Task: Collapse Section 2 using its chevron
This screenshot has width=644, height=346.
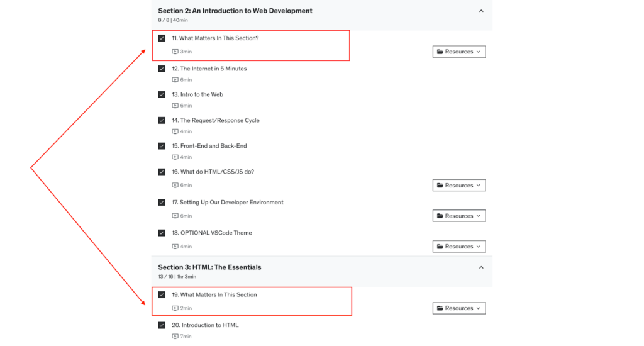Action: pyautogui.click(x=481, y=11)
